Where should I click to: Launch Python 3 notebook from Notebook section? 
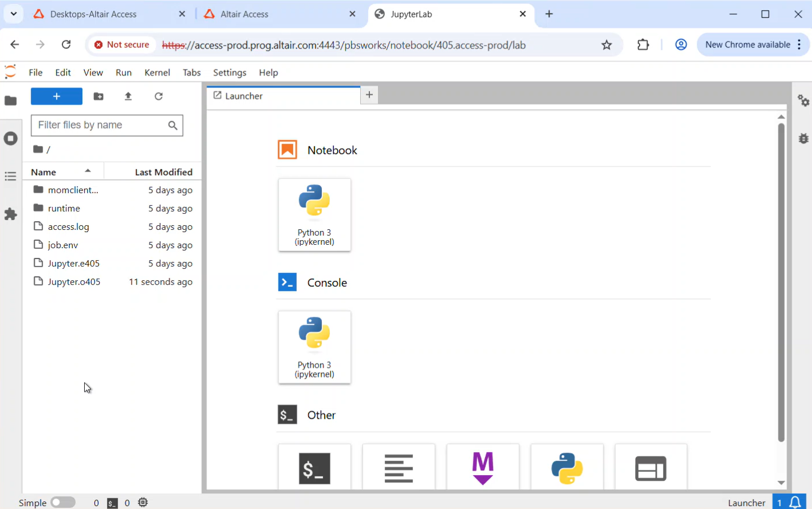314,215
